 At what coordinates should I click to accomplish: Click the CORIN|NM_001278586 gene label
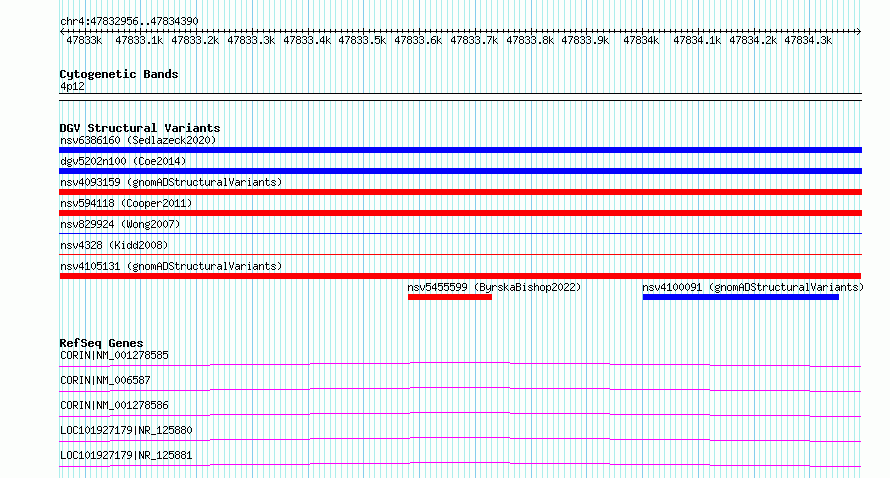point(114,405)
